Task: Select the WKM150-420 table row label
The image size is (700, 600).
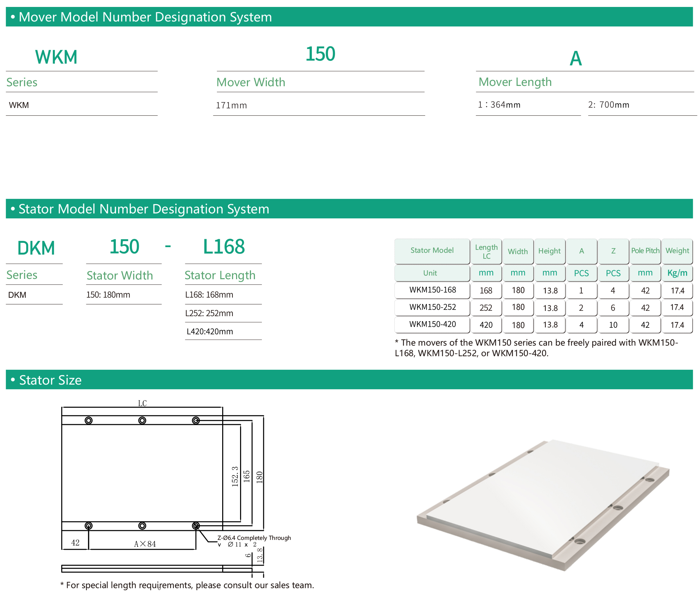Action: 432,324
